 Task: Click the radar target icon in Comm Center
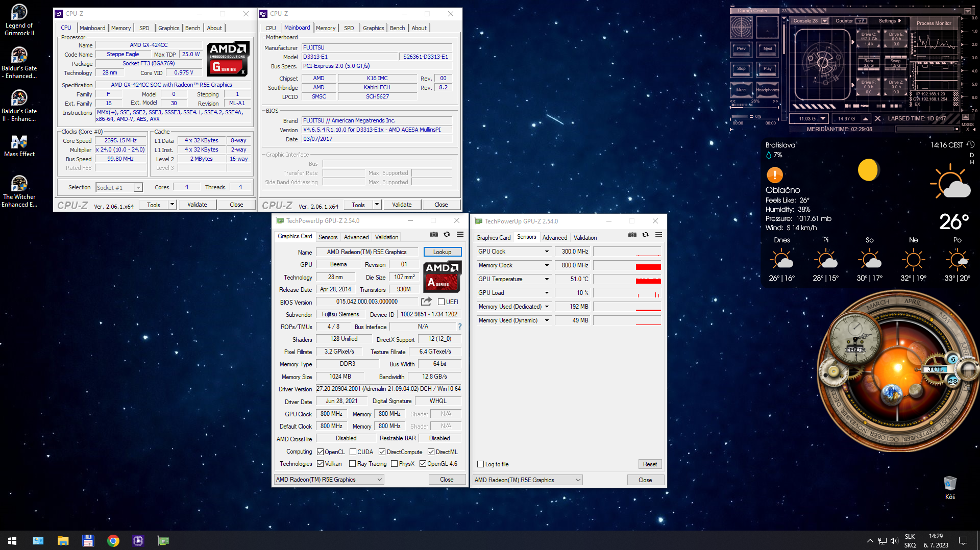[x=741, y=28]
